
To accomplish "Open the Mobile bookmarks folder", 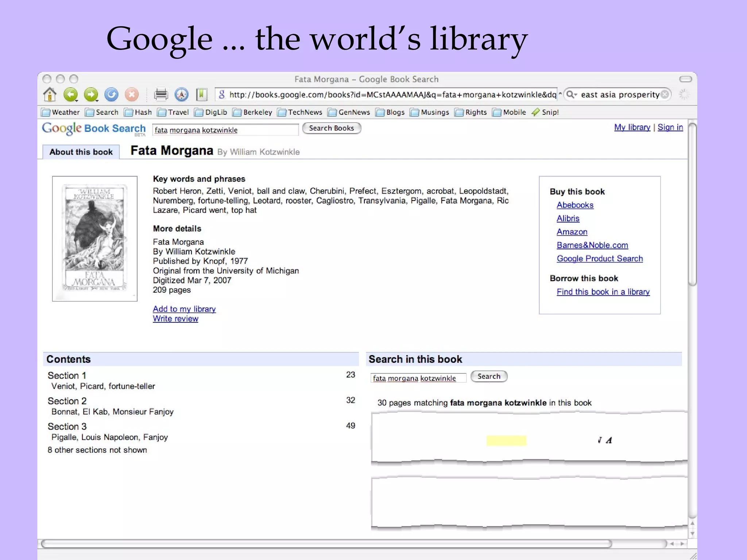I will tap(509, 112).
